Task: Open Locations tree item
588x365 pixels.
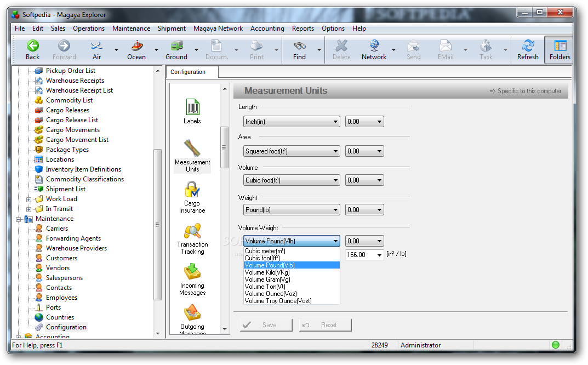Action: coord(60,159)
